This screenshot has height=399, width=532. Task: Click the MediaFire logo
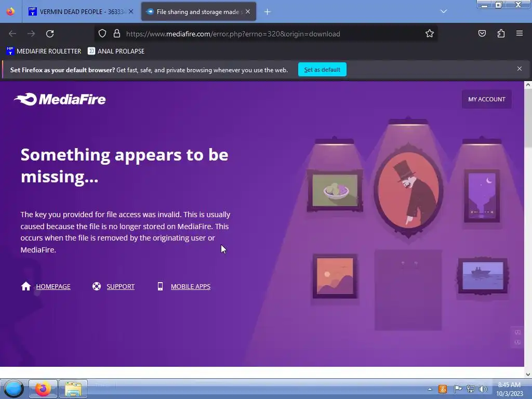click(60, 99)
